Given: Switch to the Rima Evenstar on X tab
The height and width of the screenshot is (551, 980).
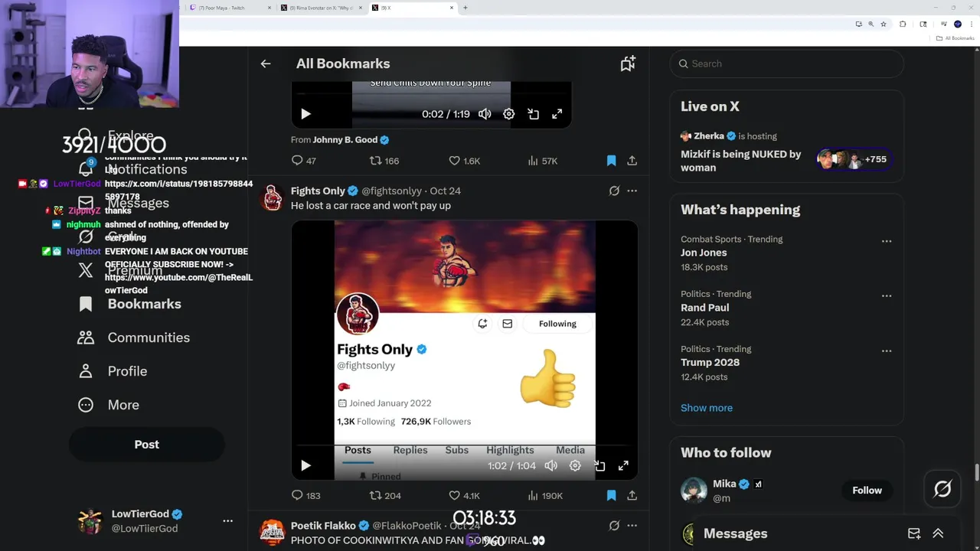Looking at the screenshot, I should pyautogui.click(x=320, y=8).
